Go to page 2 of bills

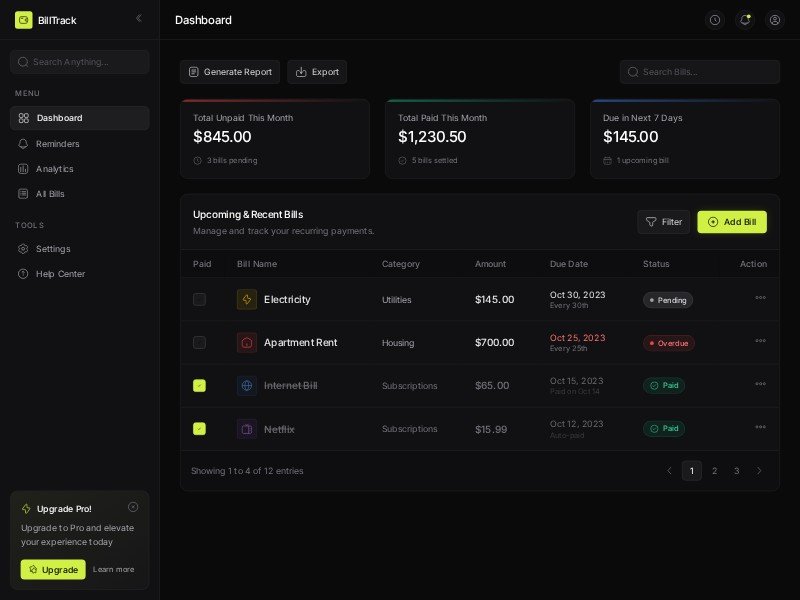tap(714, 471)
